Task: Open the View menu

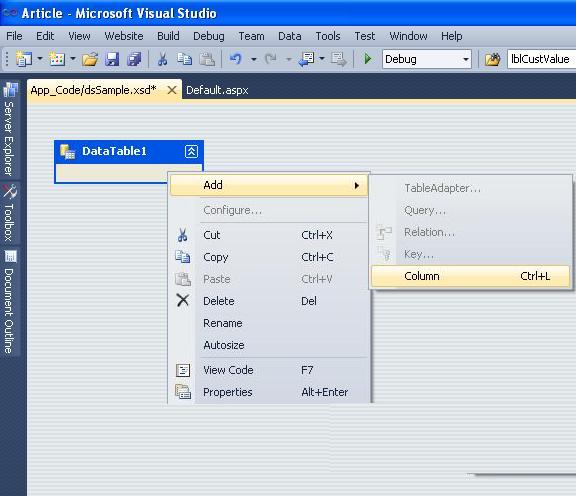Action: 79,36
